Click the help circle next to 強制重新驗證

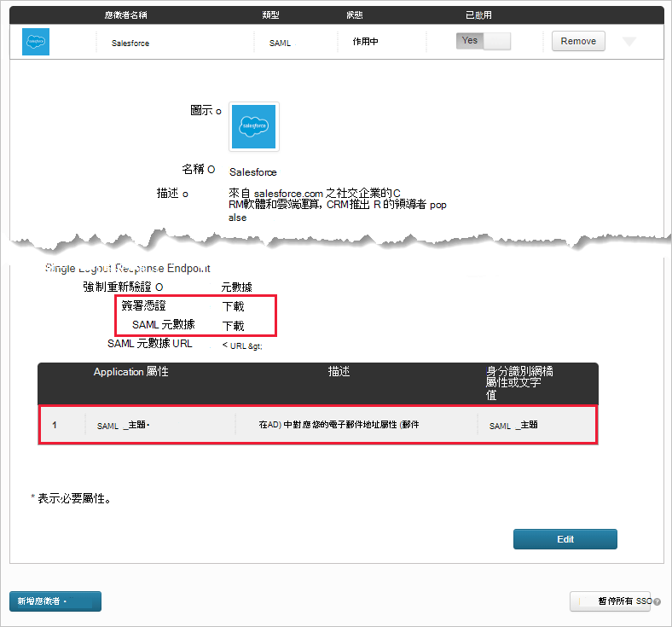pos(159,287)
